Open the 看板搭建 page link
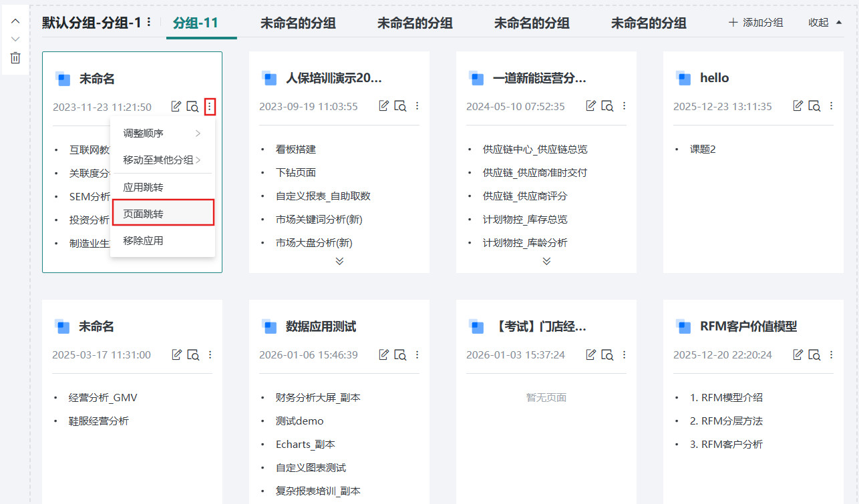 295,149
